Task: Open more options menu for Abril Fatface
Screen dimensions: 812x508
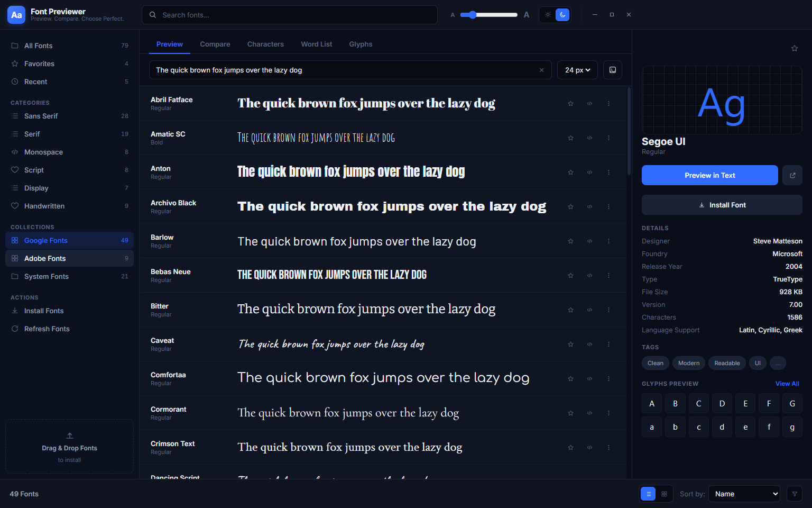Action: (608, 103)
